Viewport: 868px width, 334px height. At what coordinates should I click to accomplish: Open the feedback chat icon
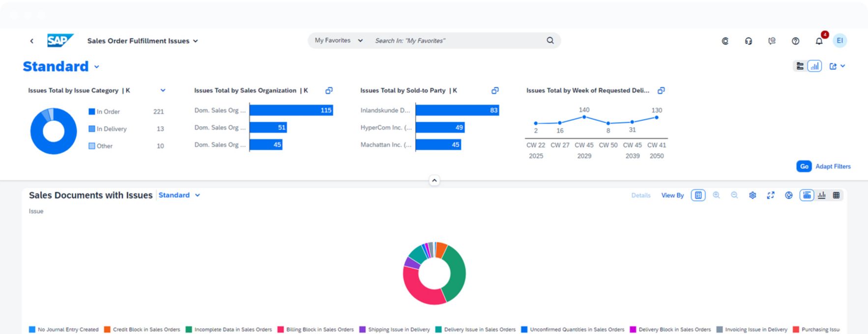(x=772, y=41)
